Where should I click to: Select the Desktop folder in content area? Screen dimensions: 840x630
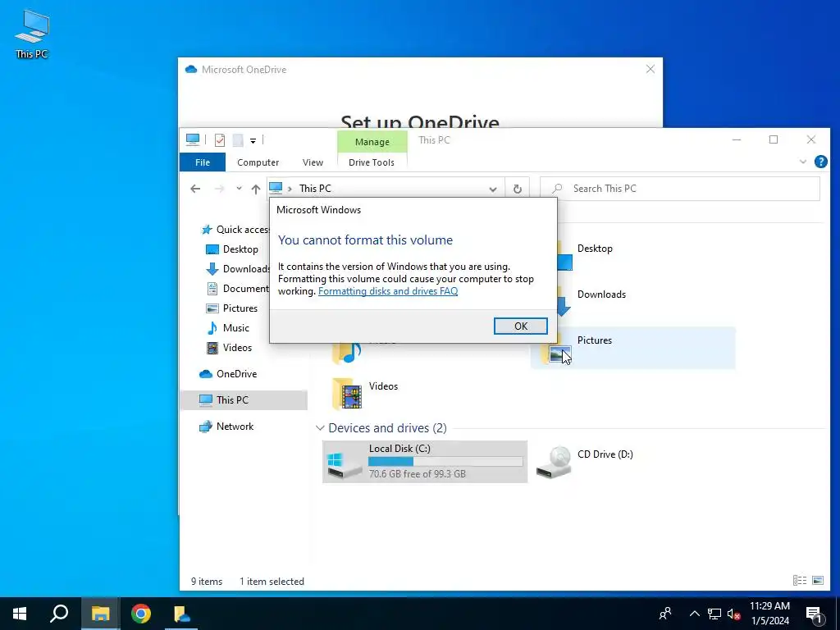(595, 249)
